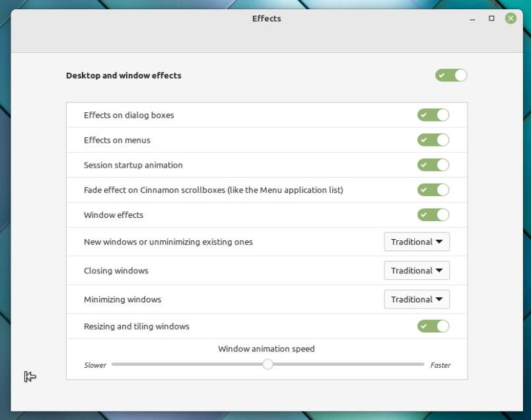531x420 pixels.
Task: Toggle fade effect on Cinnamon scrollboxes
Action: [x=433, y=190]
